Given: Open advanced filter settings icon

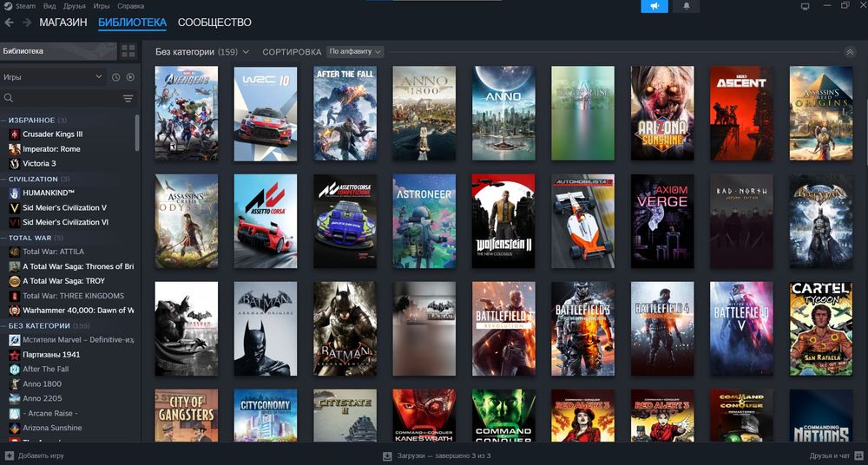Looking at the screenshot, I should pyautogui.click(x=128, y=99).
